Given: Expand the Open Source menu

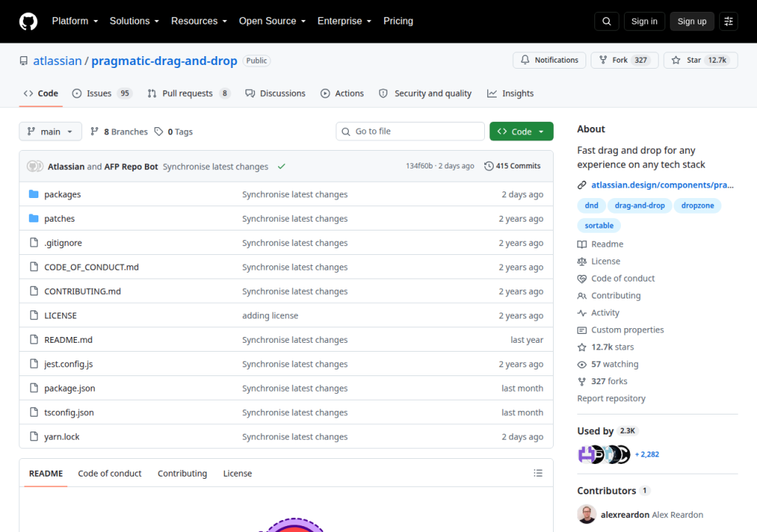Looking at the screenshot, I should click(272, 21).
